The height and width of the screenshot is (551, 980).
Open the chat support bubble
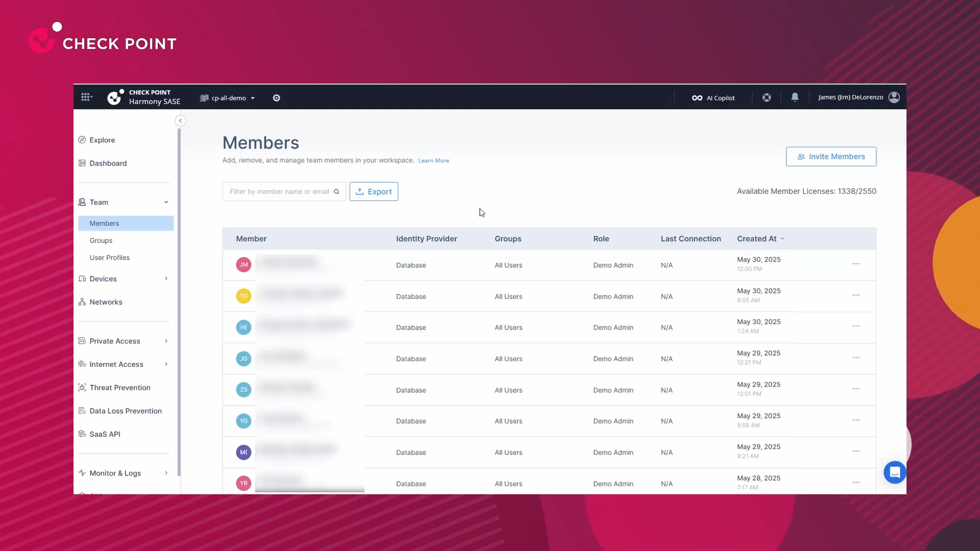(x=895, y=472)
